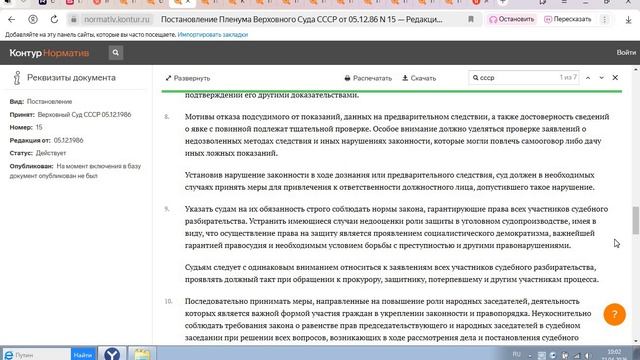The height and width of the screenshot is (360, 640).
Task: Click paragraph starting Установив нарушение законности
Action: [x=390, y=181]
